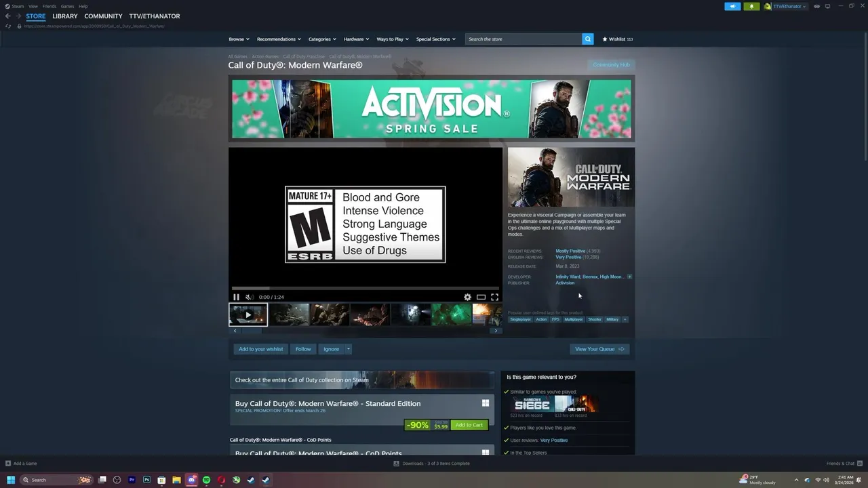
Task: Open the dropdown arrow next to Ignore
Action: click(x=349, y=349)
